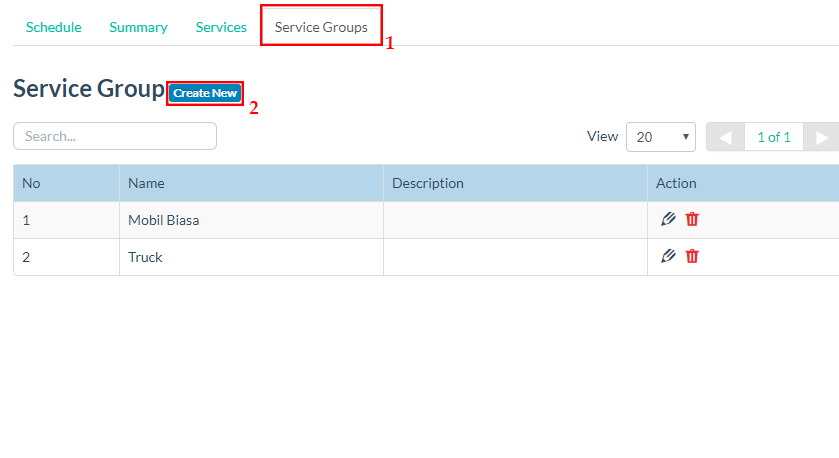Click the '1 of 1' page indicator
839x458 pixels.
click(774, 137)
